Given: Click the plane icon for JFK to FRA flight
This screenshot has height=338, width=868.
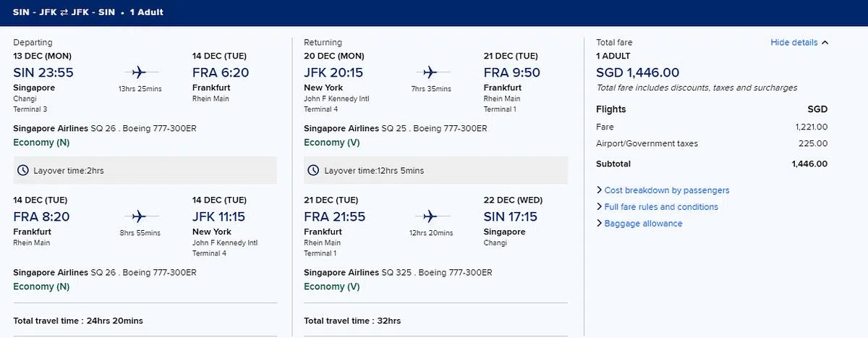Looking at the screenshot, I should click(x=430, y=72).
